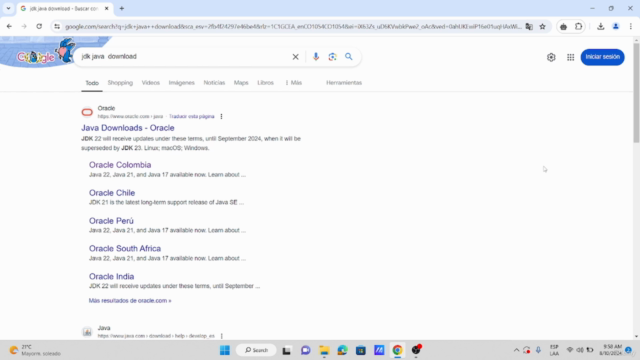
Task: Switch to the Shopping tab
Action: (x=120, y=83)
